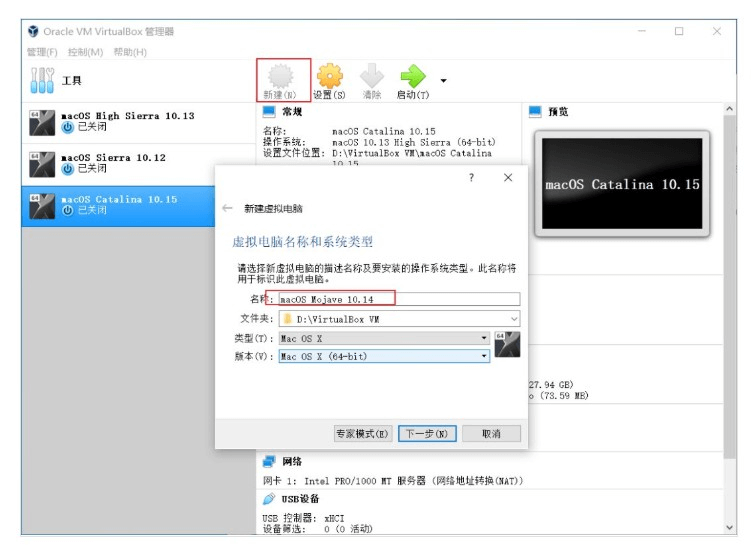Start VM with green arrow (启动)
Viewport: 751px width, 546px height.
(413, 76)
